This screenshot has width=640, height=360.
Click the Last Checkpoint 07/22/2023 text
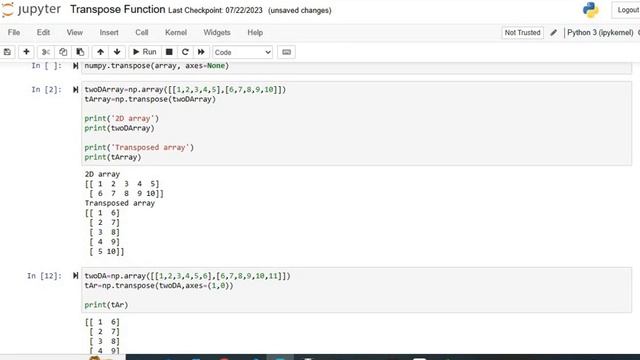[216, 10]
